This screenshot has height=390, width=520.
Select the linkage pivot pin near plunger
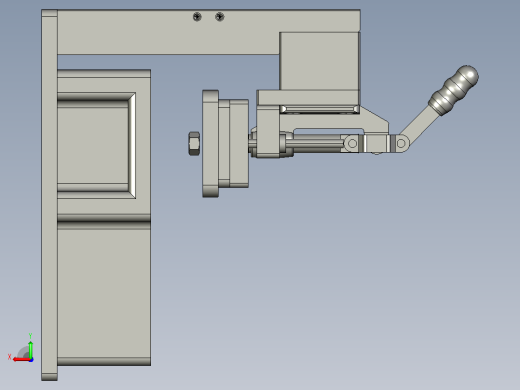pos(352,144)
